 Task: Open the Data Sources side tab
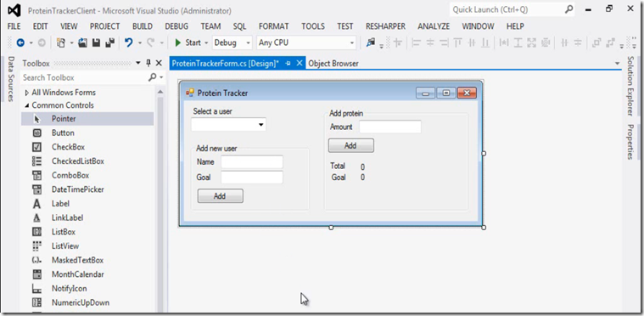[x=11, y=79]
